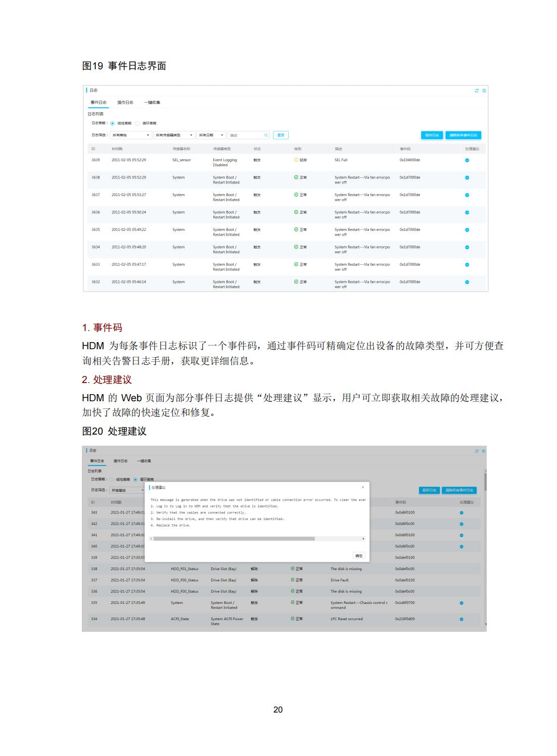Click the 'Drive Fault' description in row 337
This screenshot has height=756, width=557.
pos(340,580)
